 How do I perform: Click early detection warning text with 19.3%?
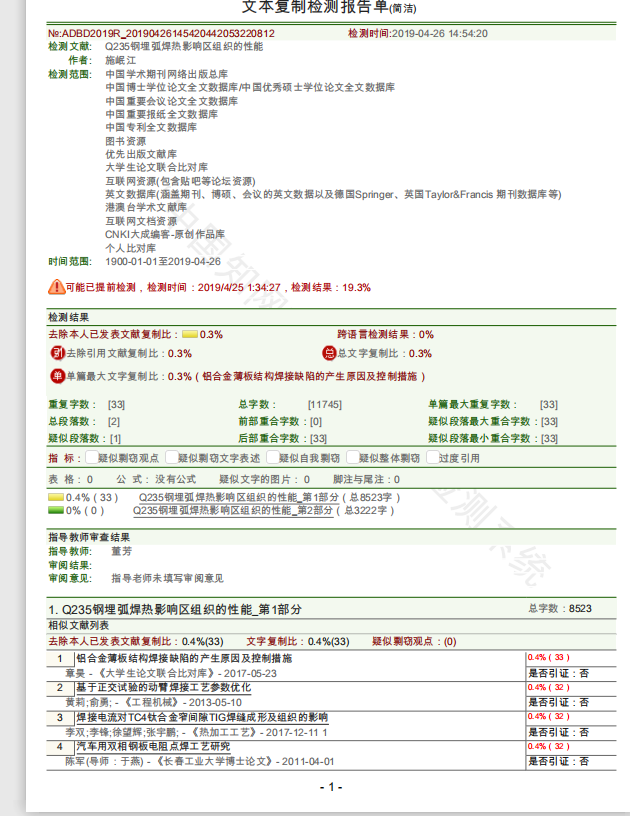pos(218,287)
